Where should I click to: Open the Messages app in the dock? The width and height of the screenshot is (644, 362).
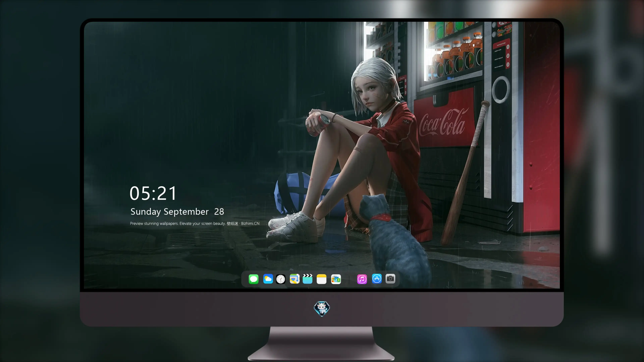tap(254, 279)
